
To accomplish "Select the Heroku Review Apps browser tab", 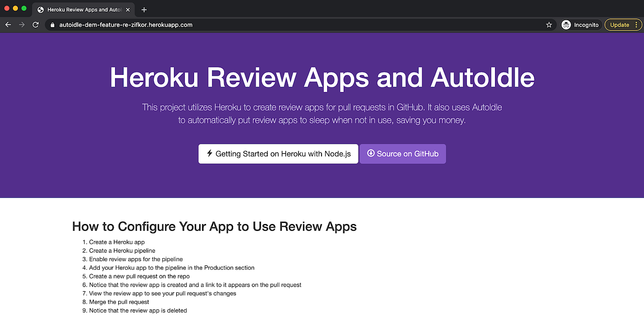I will coord(84,10).
